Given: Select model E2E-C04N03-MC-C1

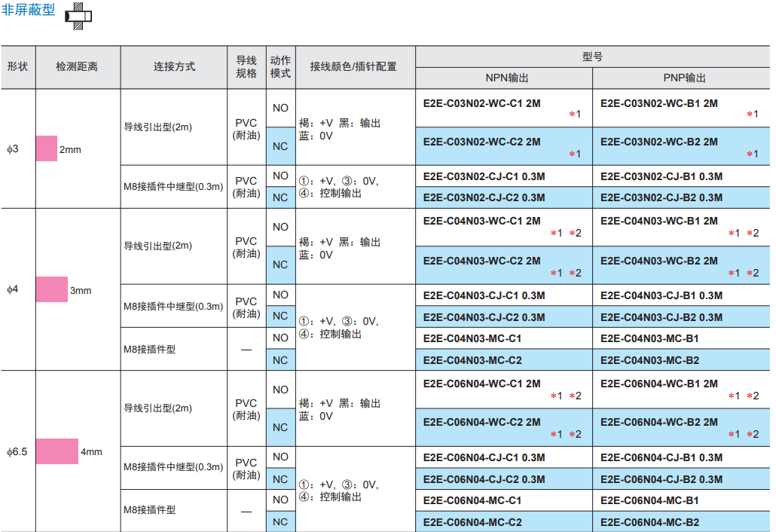Looking at the screenshot, I should point(472,339).
